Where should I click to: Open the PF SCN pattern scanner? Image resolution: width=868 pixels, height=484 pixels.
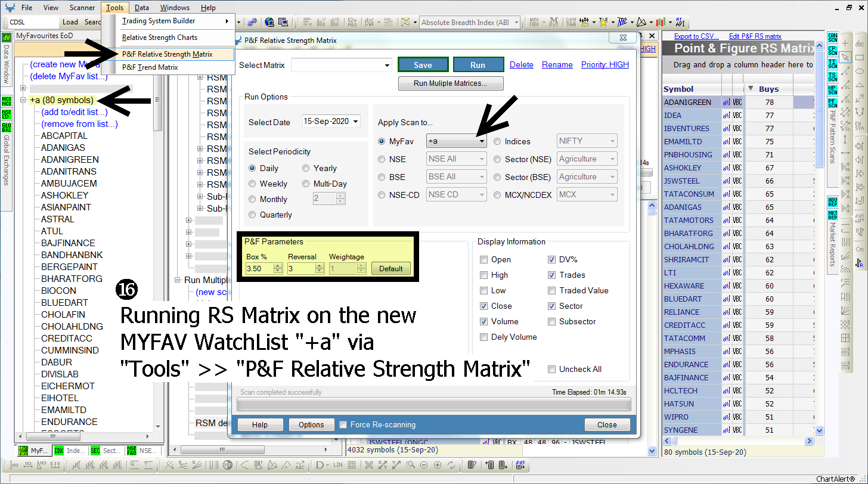point(833,103)
